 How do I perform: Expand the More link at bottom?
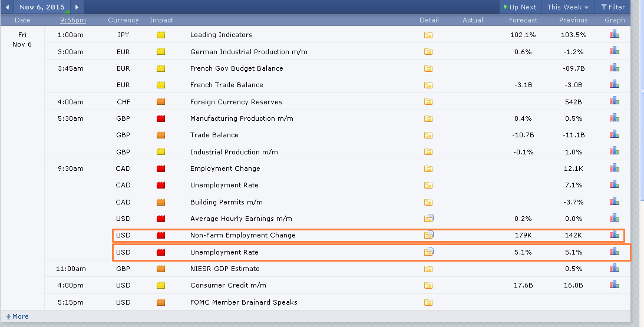click(17, 316)
